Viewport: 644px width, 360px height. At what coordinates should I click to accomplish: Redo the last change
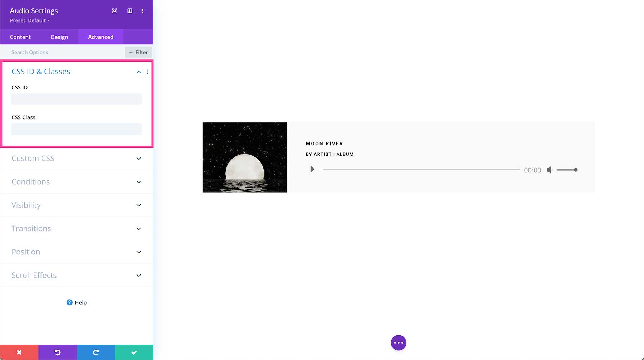(x=96, y=352)
